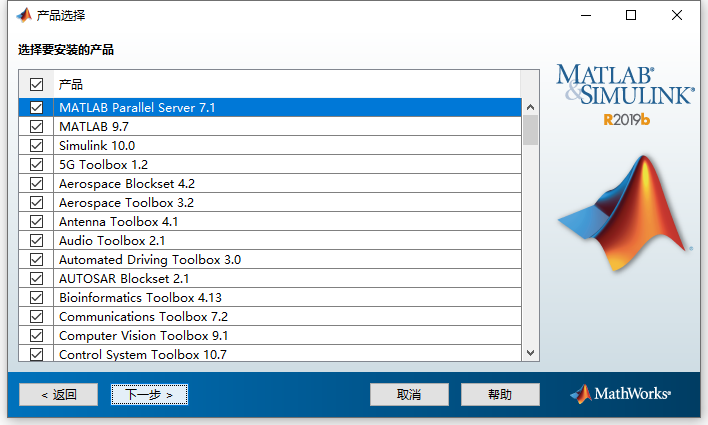Uncheck the MATLAB 9.7 checkbox
708x425 pixels.
[37, 126]
